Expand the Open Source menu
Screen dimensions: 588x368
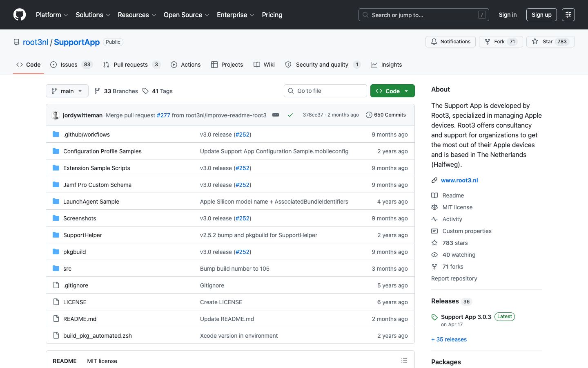pos(187,15)
